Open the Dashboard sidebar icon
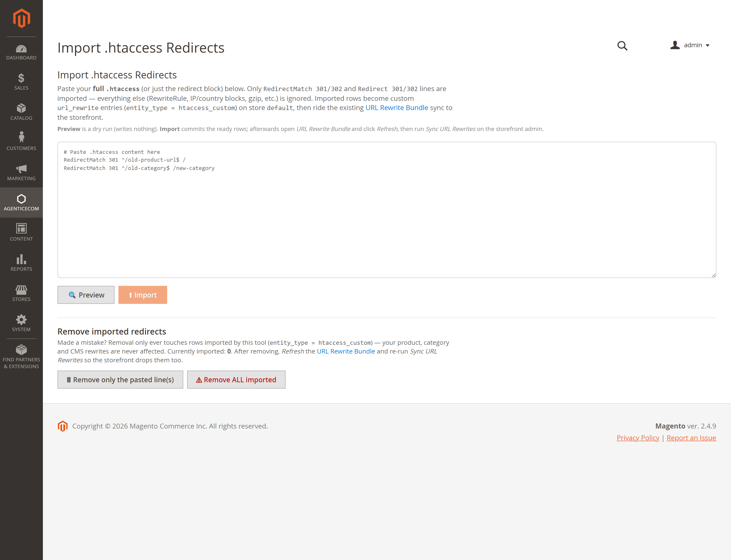The width and height of the screenshot is (731, 560). pyautogui.click(x=21, y=49)
